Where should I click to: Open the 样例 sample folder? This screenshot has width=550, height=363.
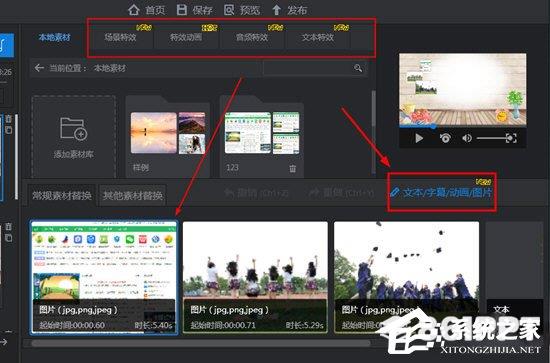pos(168,137)
